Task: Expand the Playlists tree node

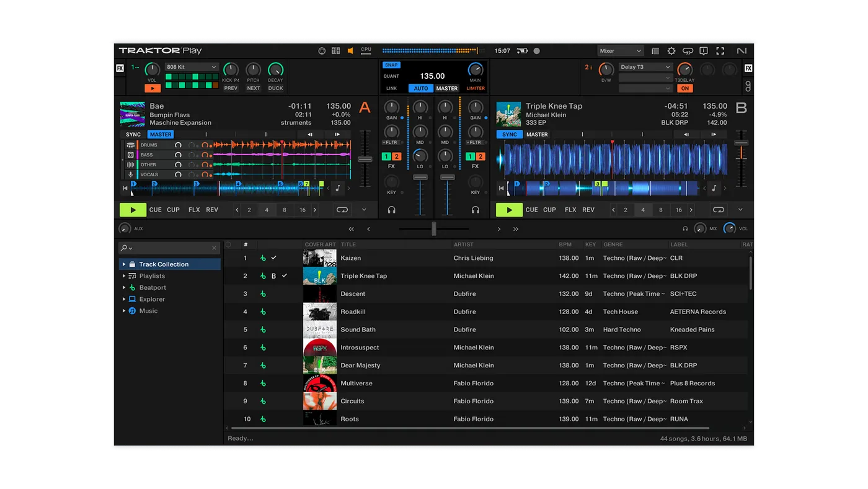Action: tap(124, 276)
